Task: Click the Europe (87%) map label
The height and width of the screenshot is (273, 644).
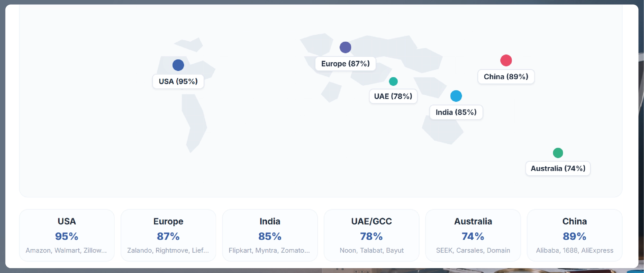Action: coord(345,63)
